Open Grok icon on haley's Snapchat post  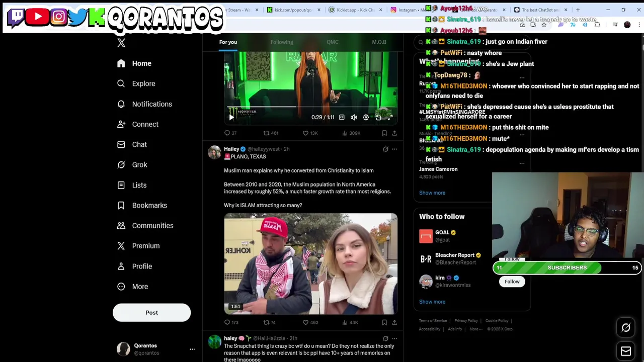pyautogui.click(x=385, y=338)
